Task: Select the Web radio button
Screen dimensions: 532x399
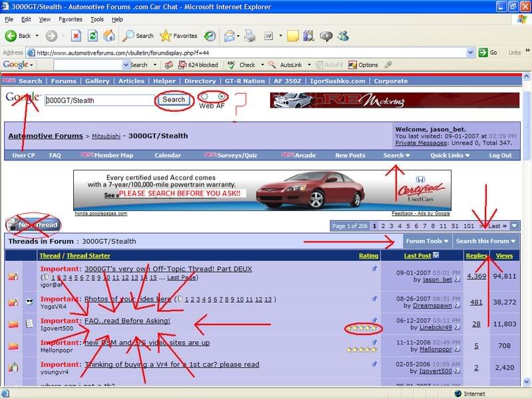Action: coord(203,96)
